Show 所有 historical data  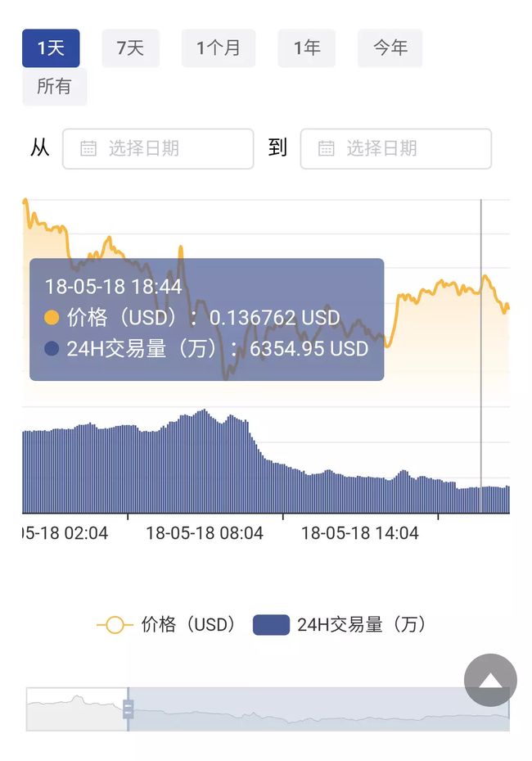tap(54, 86)
